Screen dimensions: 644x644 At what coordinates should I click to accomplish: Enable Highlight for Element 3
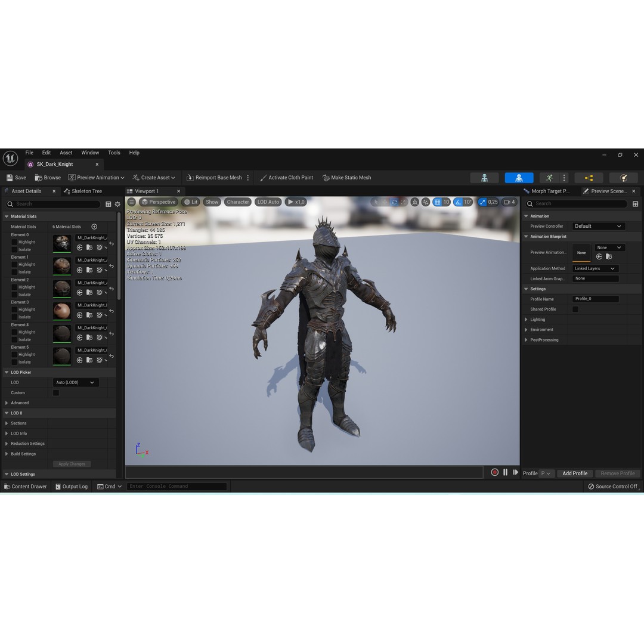14,309
